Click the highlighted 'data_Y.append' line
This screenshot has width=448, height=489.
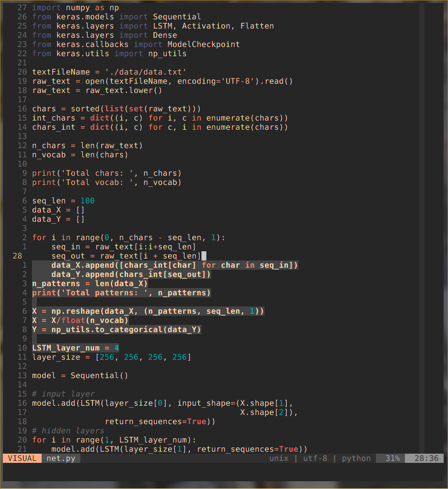coord(131,275)
